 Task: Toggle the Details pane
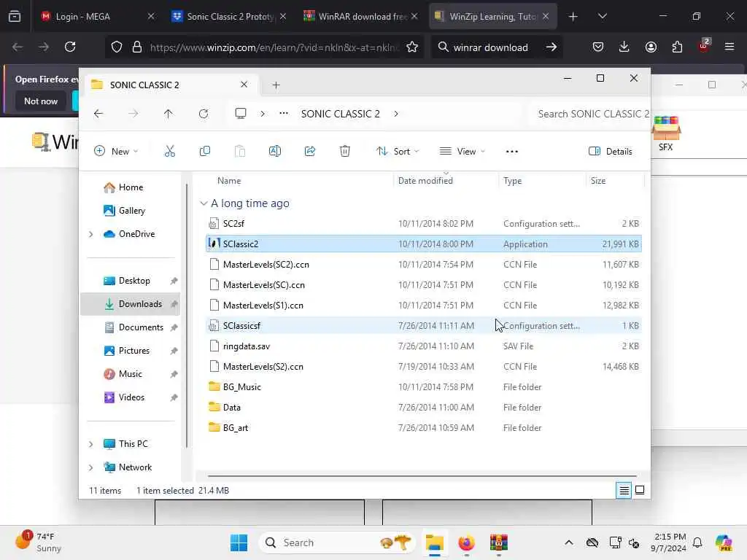pos(611,152)
